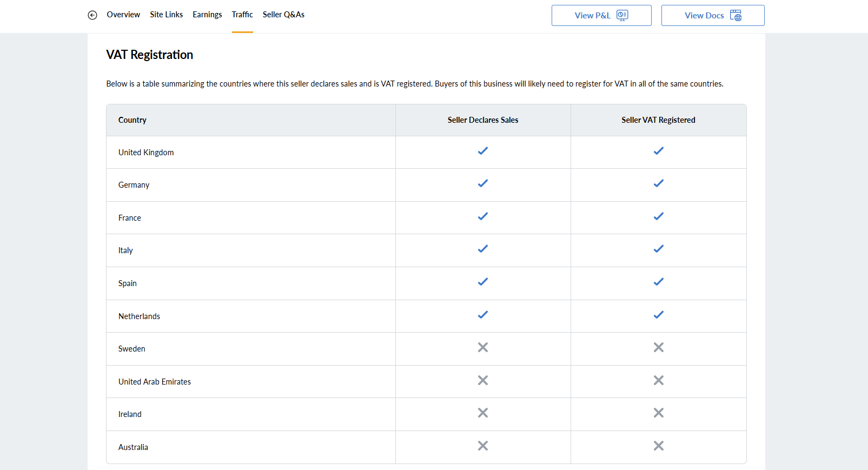Select the Traffic tab

pyautogui.click(x=242, y=15)
